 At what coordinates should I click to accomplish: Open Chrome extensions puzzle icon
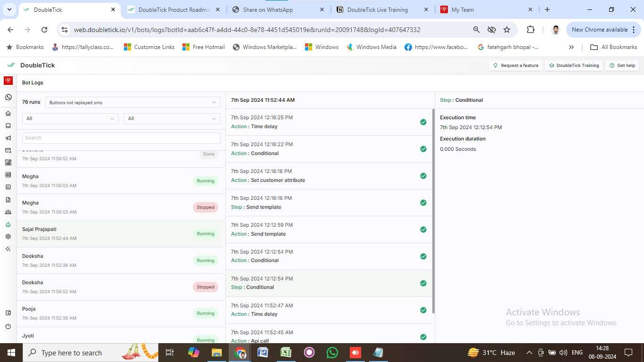click(x=530, y=30)
